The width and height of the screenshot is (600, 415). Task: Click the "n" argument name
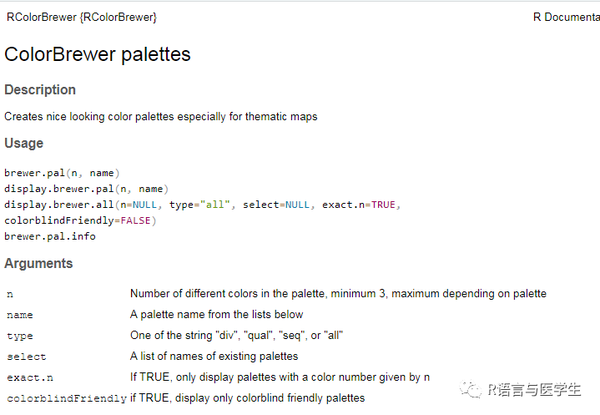click(x=10, y=294)
